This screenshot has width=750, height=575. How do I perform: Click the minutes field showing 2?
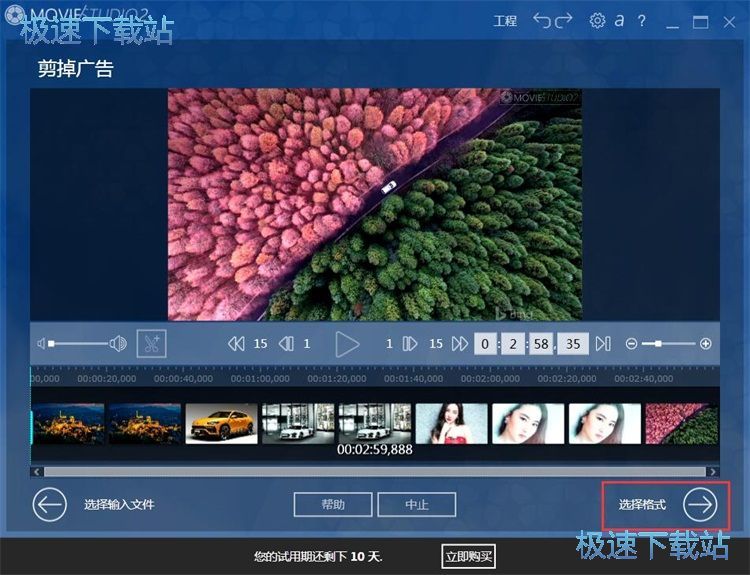(513, 344)
